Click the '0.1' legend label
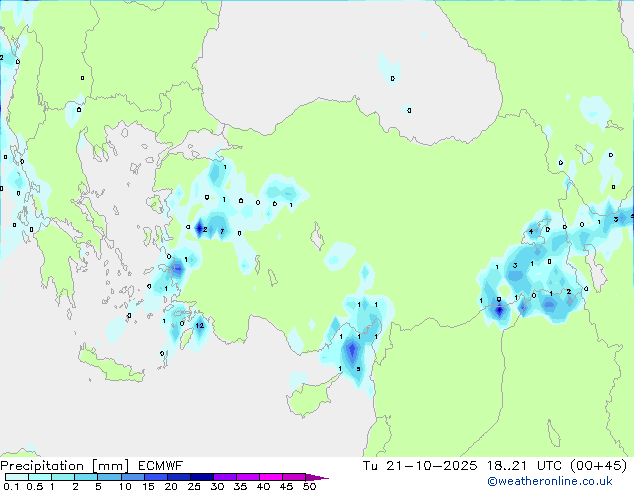Screen dimensions: 634x490 [11, 486]
